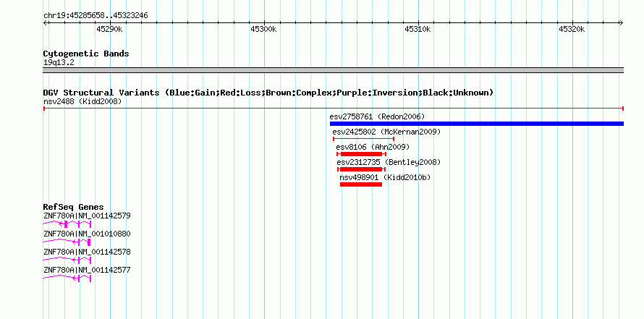The height and width of the screenshot is (319, 644).
Task: Open the esv2425802 (McKernan2009) variant label
Action: point(386,132)
